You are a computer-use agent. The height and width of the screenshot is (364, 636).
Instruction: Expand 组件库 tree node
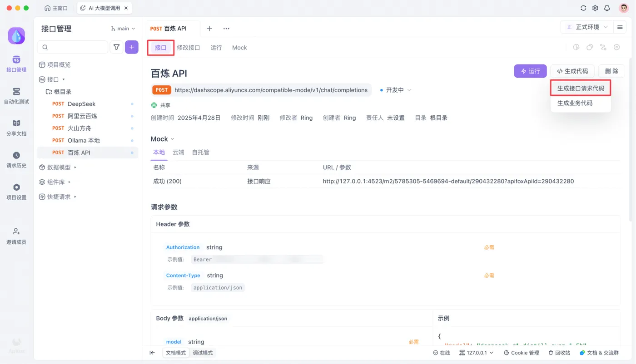[69, 182]
